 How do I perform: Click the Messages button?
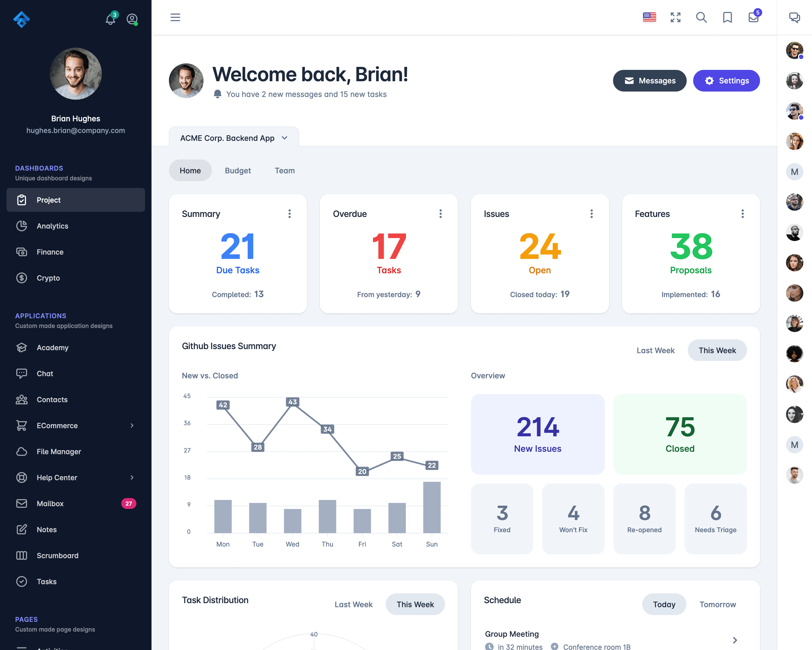(650, 80)
